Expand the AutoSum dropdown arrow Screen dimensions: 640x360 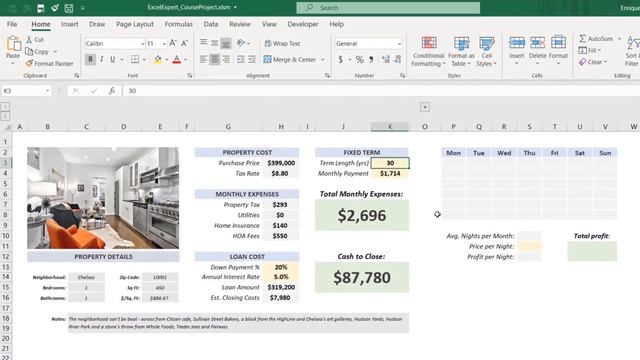coord(620,39)
